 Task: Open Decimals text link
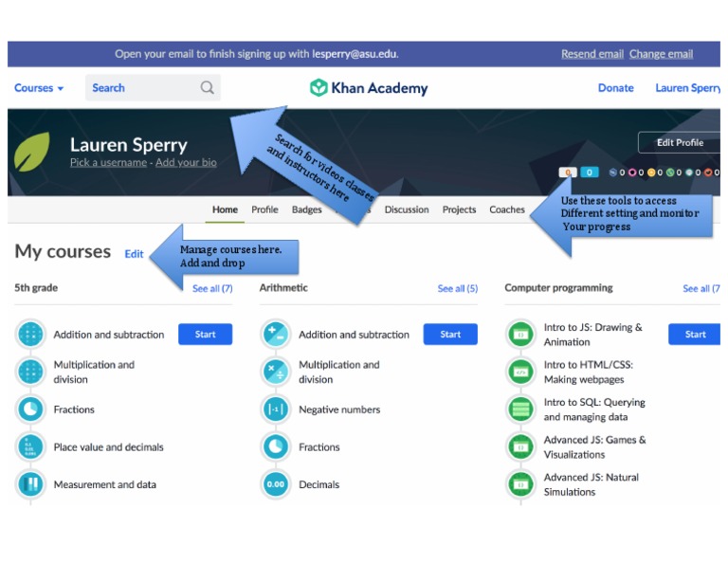click(x=318, y=484)
